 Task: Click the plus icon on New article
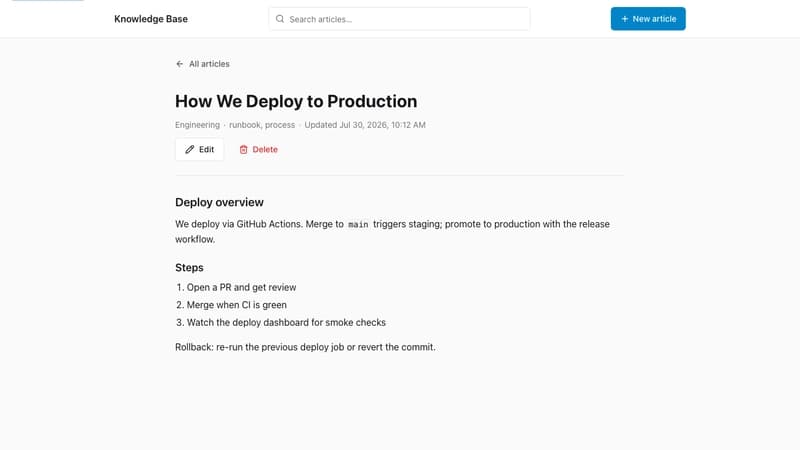624,19
